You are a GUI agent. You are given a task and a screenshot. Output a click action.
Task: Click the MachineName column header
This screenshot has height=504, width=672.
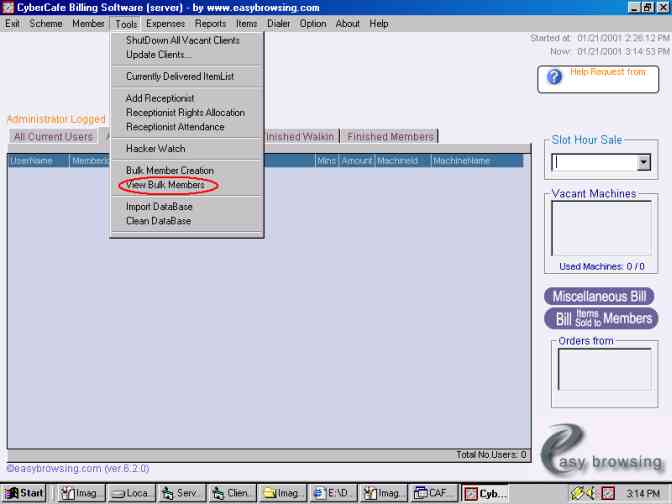(475, 160)
